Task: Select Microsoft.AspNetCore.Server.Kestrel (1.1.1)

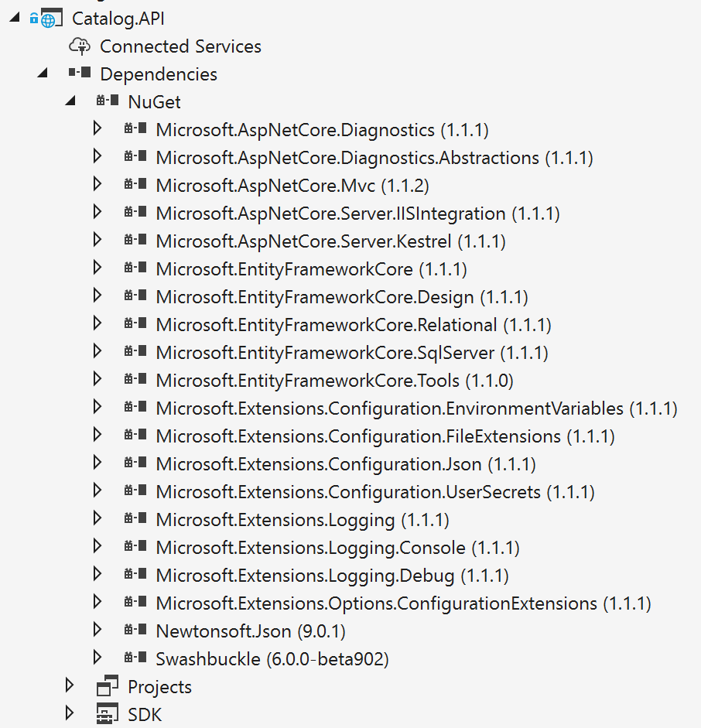Action: coord(330,241)
